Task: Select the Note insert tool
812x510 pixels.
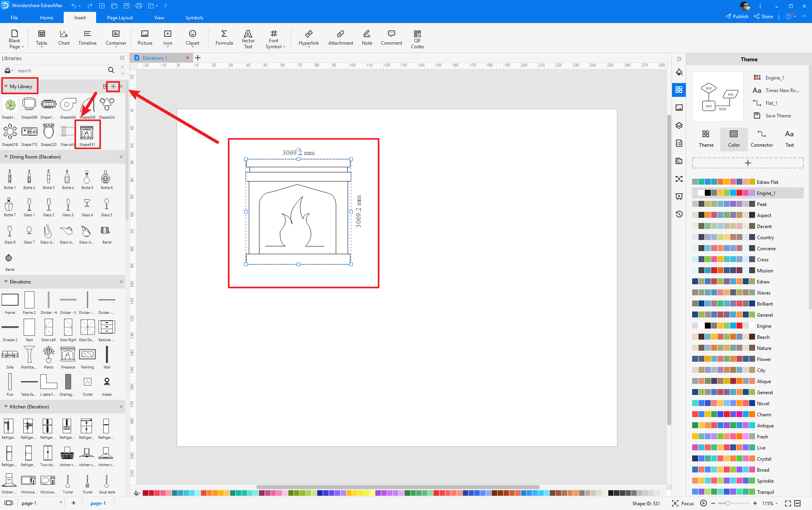Action: click(x=367, y=37)
